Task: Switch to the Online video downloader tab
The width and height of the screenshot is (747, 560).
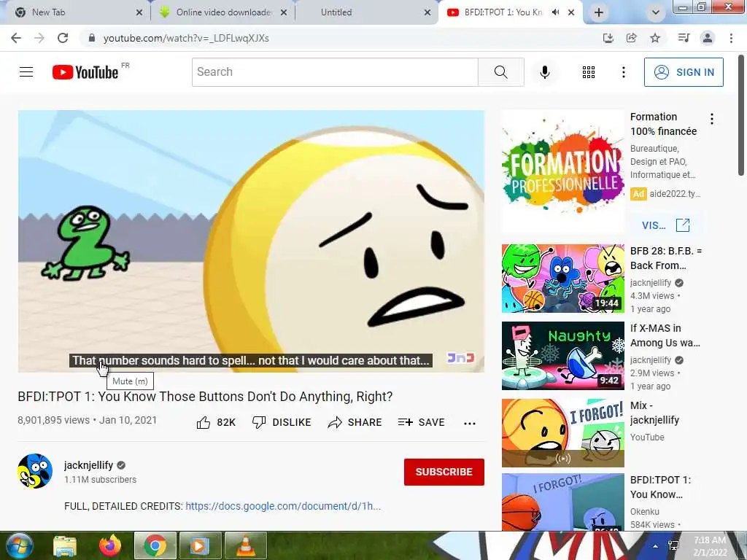Action: [x=223, y=12]
